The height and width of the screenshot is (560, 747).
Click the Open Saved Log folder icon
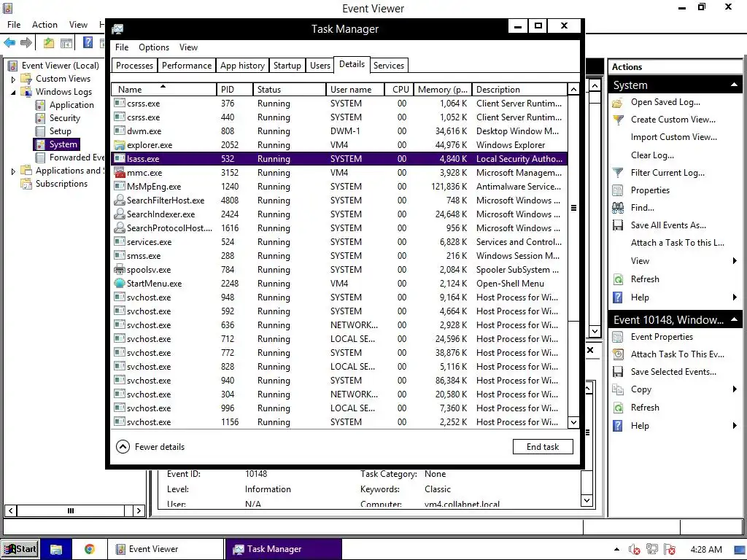pyautogui.click(x=617, y=102)
